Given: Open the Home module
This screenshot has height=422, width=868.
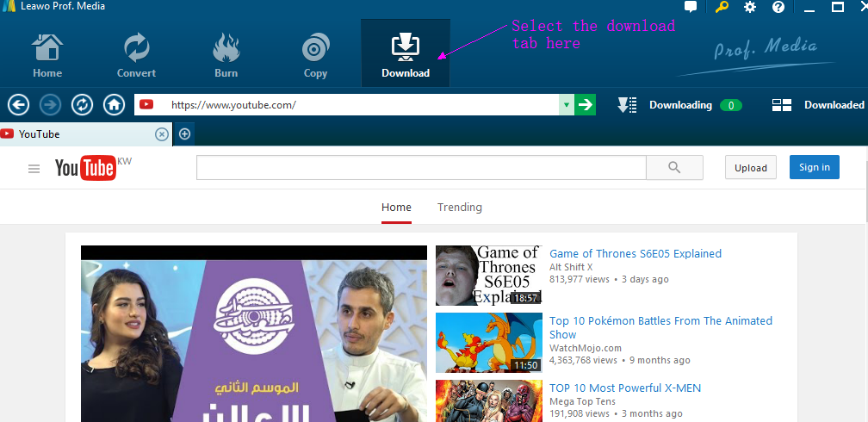Looking at the screenshot, I should 47,55.
